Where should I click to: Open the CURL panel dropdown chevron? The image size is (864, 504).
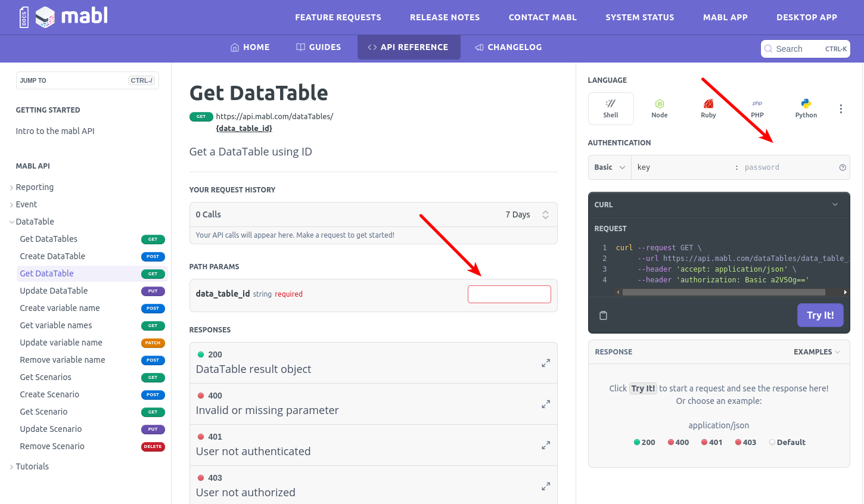point(835,204)
